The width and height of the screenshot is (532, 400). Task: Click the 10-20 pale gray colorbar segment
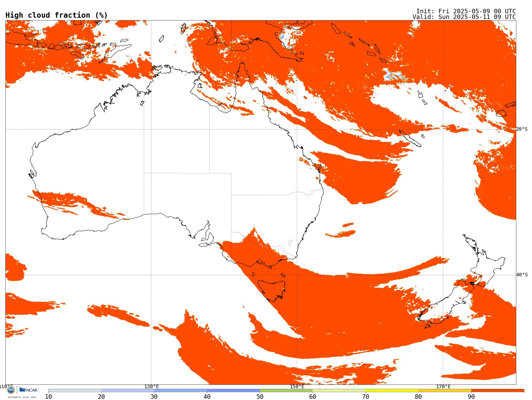click(75, 391)
